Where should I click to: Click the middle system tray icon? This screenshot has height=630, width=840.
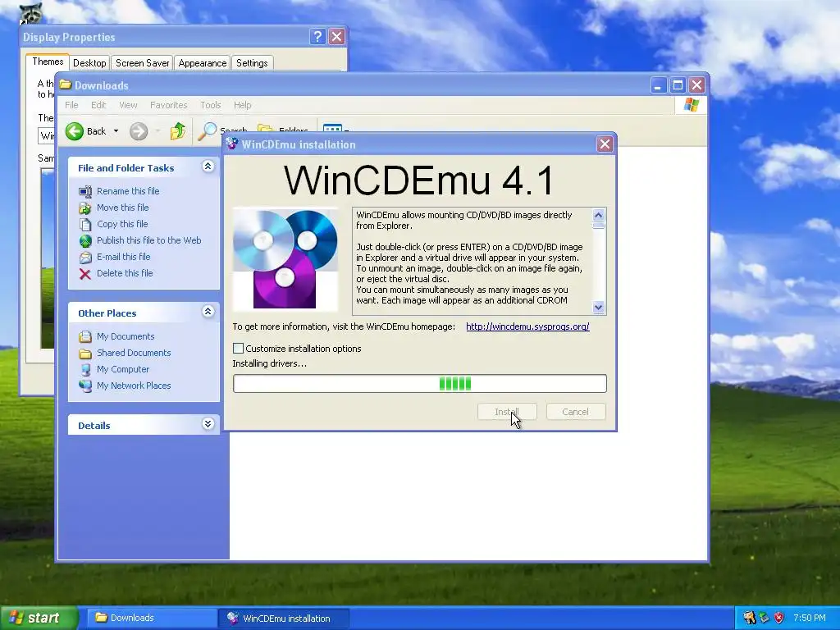[764, 618]
